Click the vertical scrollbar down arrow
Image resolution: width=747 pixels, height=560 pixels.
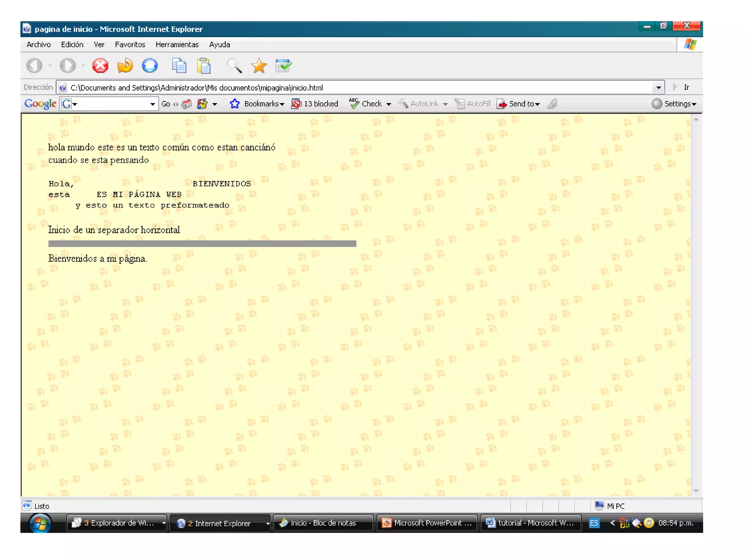pyautogui.click(x=696, y=491)
